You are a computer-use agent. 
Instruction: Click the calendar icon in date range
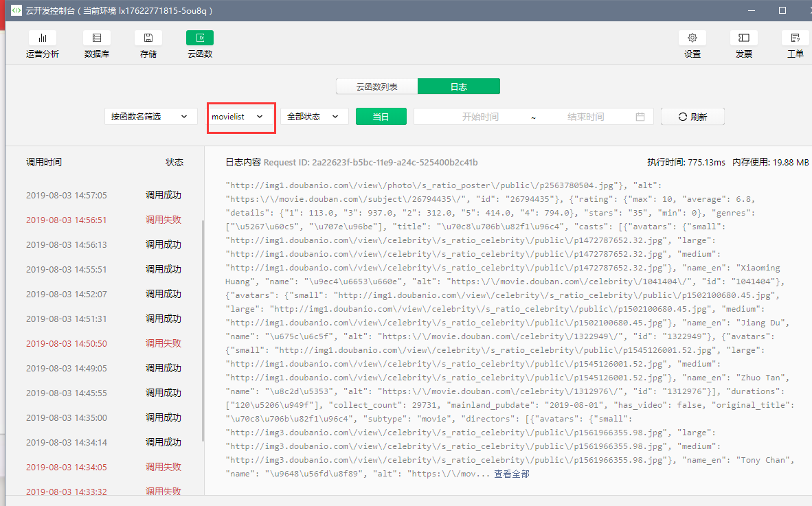click(640, 117)
